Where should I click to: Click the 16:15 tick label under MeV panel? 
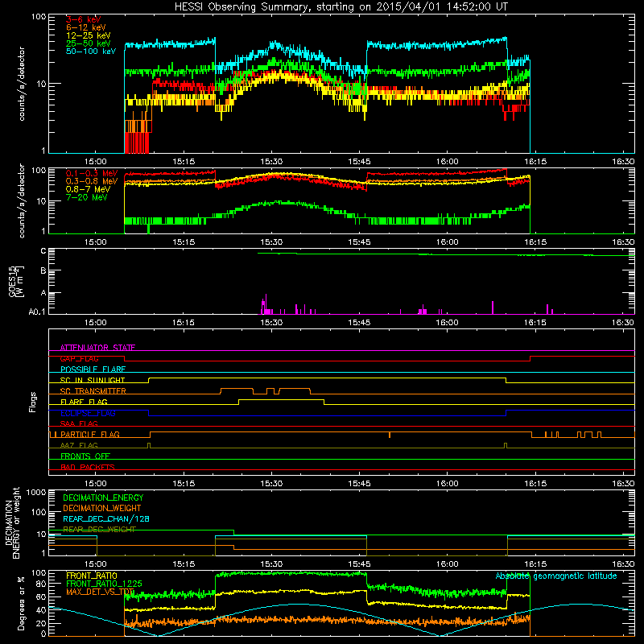pyautogui.click(x=535, y=242)
